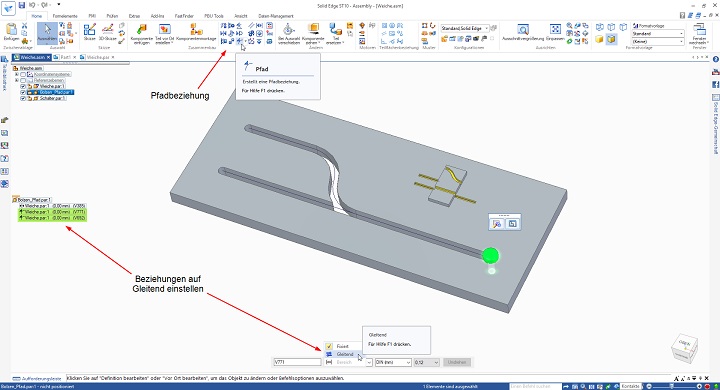Activate the Auswählen selection tool
The height and width of the screenshot is (390, 720).
[47, 32]
